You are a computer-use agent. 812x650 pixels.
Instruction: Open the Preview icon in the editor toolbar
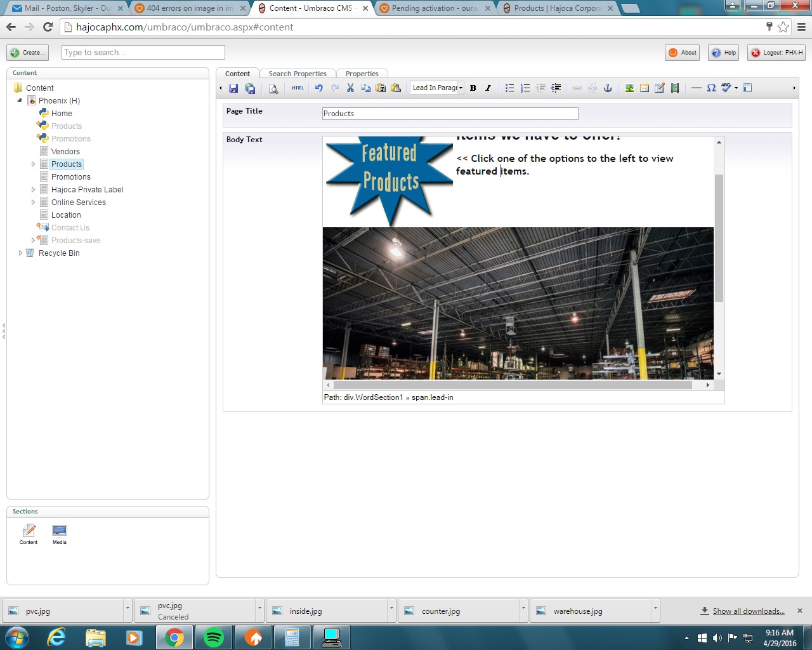(273, 88)
